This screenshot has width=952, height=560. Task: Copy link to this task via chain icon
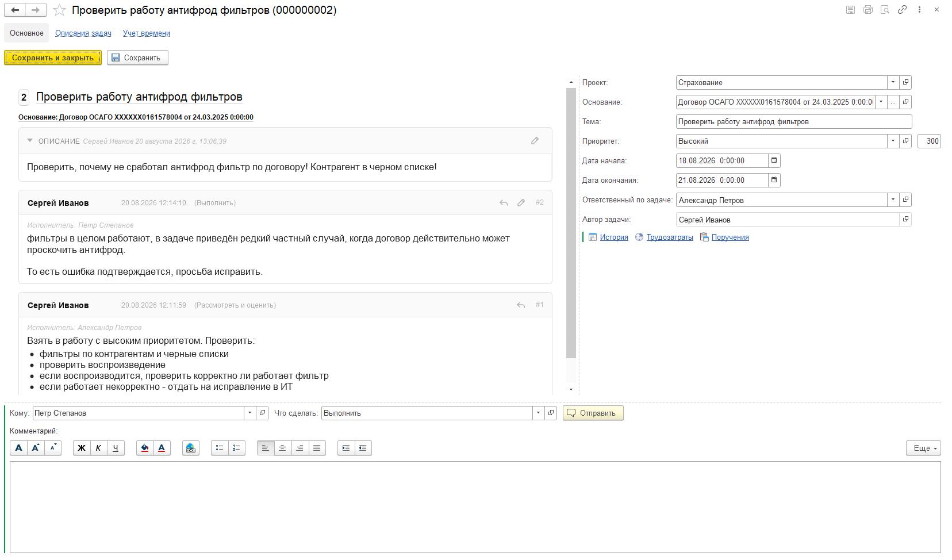[902, 10]
